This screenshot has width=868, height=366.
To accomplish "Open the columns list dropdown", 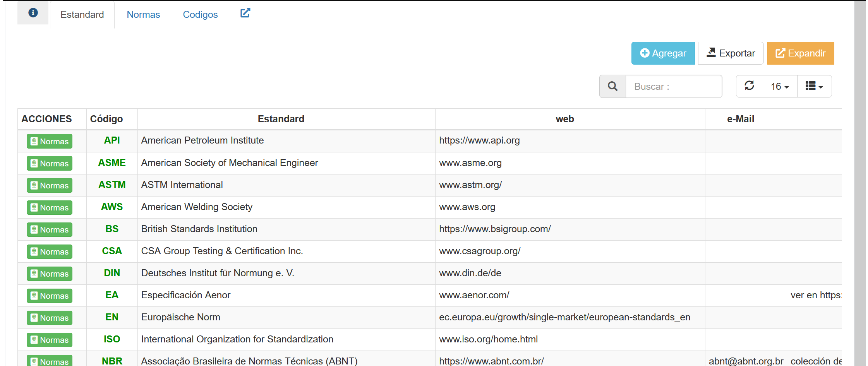I will pyautogui.click(x=814, y=86).
